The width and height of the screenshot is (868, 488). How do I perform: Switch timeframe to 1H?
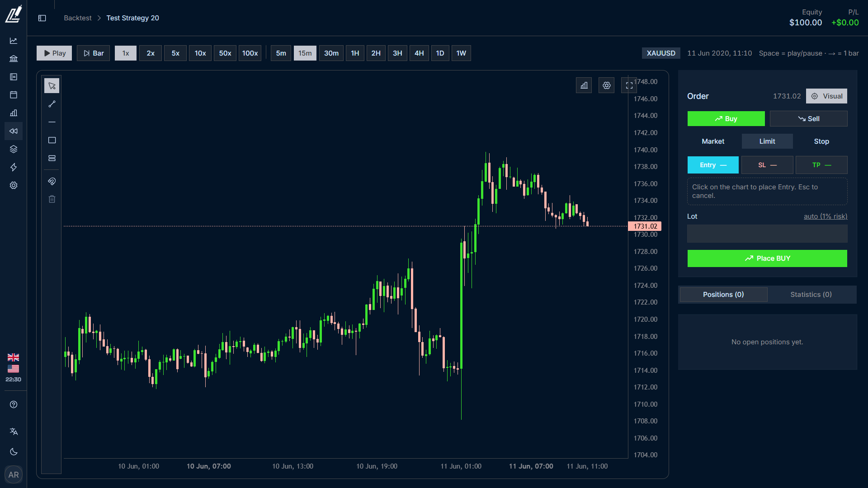[355, 53]
